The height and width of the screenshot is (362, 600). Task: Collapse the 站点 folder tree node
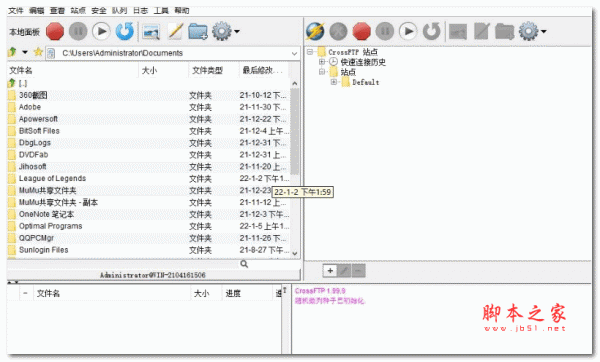(322, 72)
